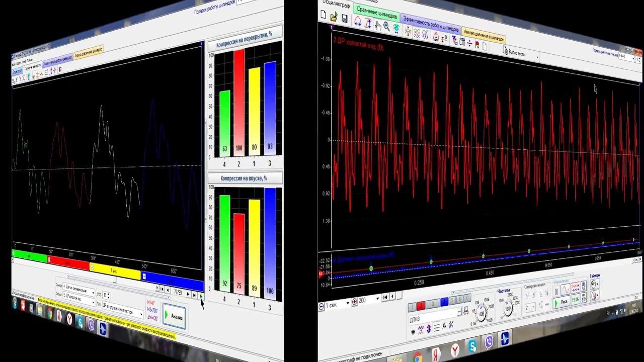Open the Синхро sensor dropdown in left window
Viewport: 644px width, 362px height.
pyautogui.click(x=79, y=291)
